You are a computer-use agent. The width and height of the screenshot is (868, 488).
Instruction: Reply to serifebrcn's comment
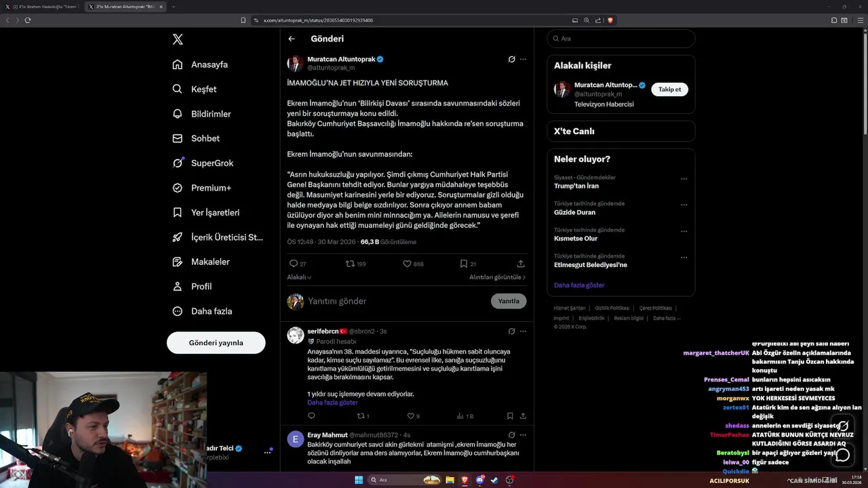click(x=311, y=416)
